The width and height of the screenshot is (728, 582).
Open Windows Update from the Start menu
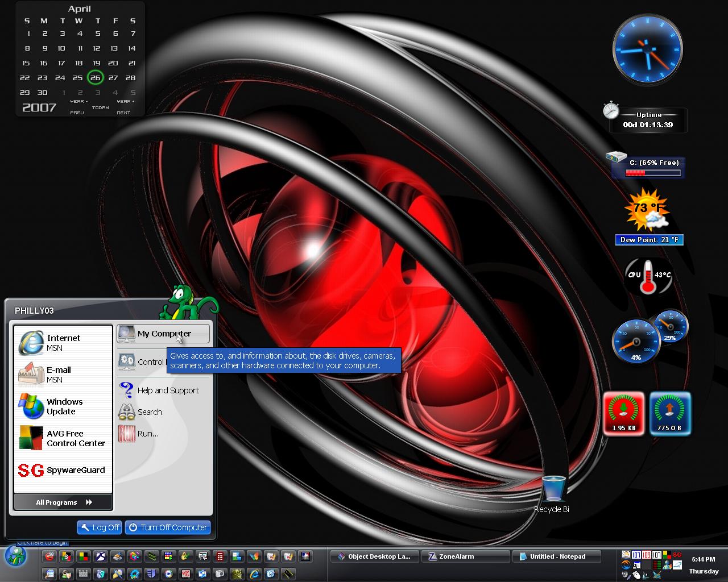point(63,406)
